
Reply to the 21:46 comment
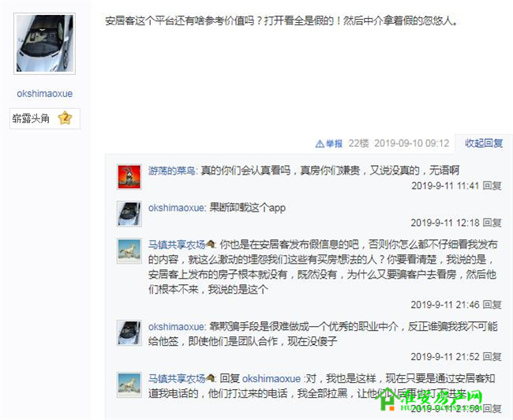(492, 305)
